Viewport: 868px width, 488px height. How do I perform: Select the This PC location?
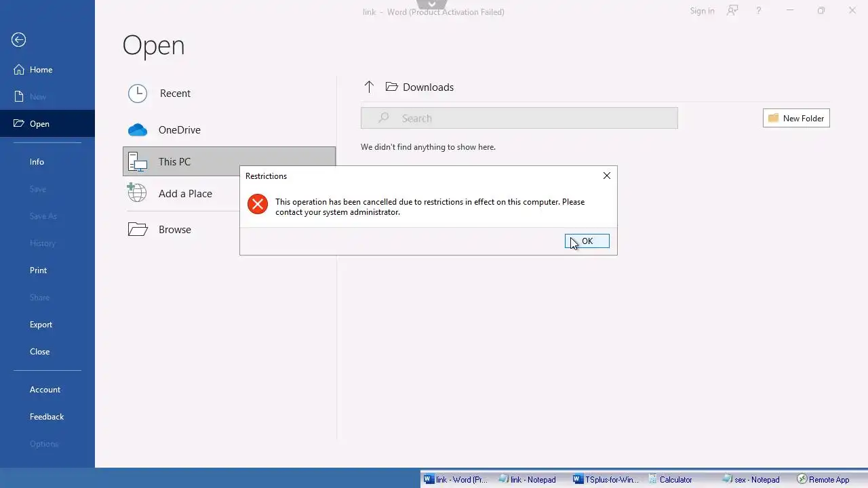coord(229,161)
